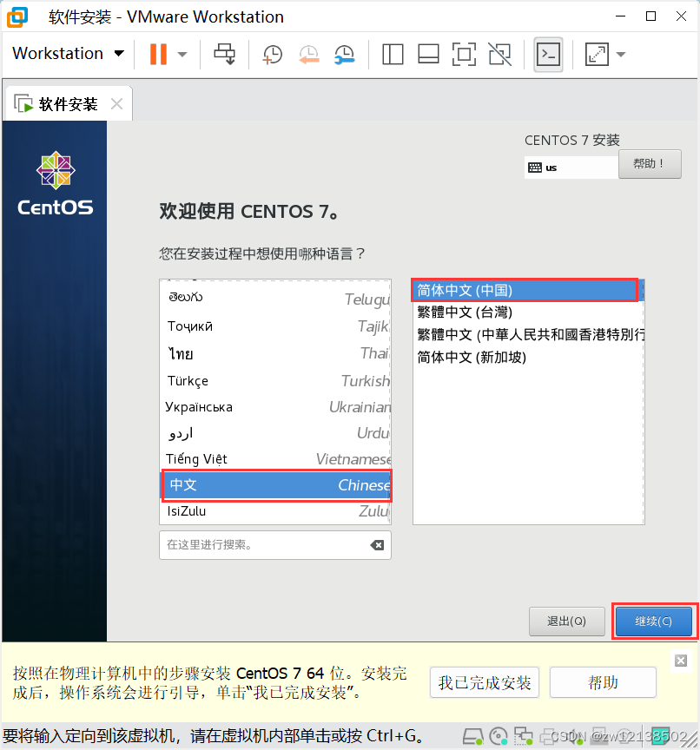
Task: Open the snapshot manager
Action: tap(345, 54)
